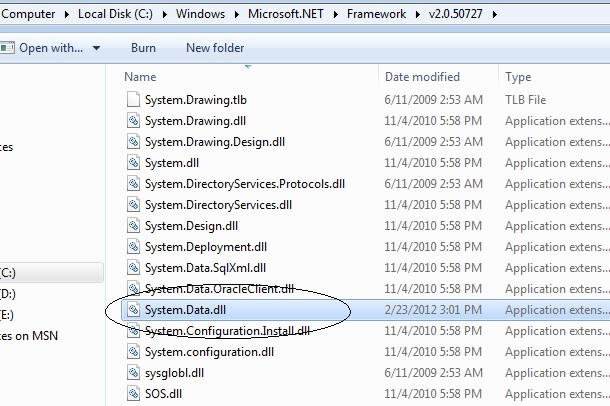
Task: Click the System.Drawing.tlb file icon
Action: [x=134, y=99]
